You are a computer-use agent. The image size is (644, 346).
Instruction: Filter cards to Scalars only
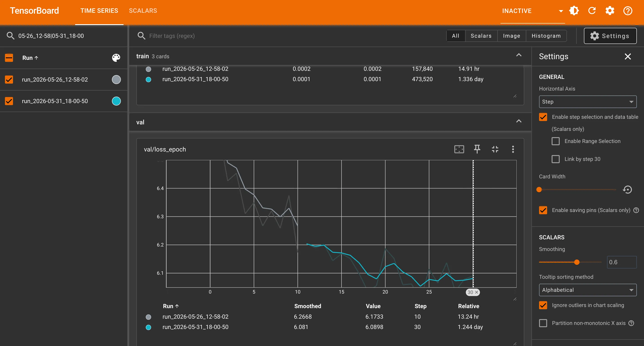click(x=481, y=36)
